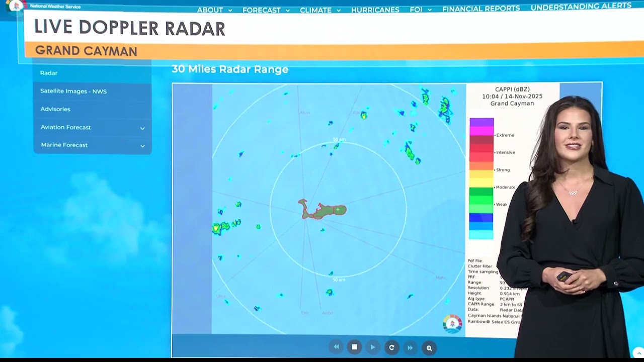This screenshot has width=644, height=362.
Task: Open UNDERSTANDING ALERTS page
Action: (x=581, y=7)
